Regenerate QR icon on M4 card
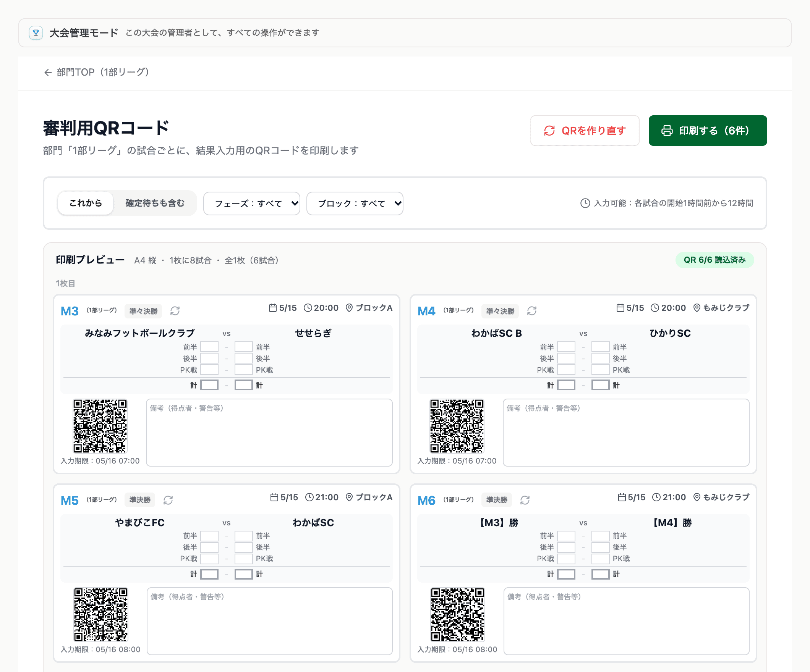This screenshot has height=672, width=810. tap(532, 311)
